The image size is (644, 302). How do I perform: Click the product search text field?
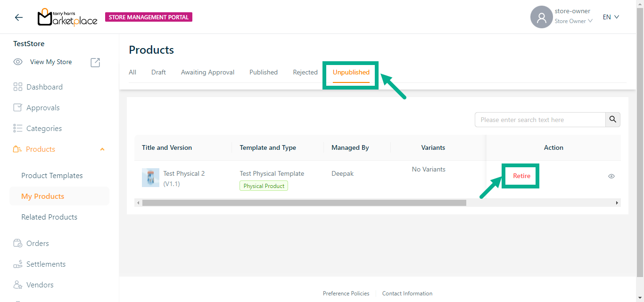click(540, 120)
